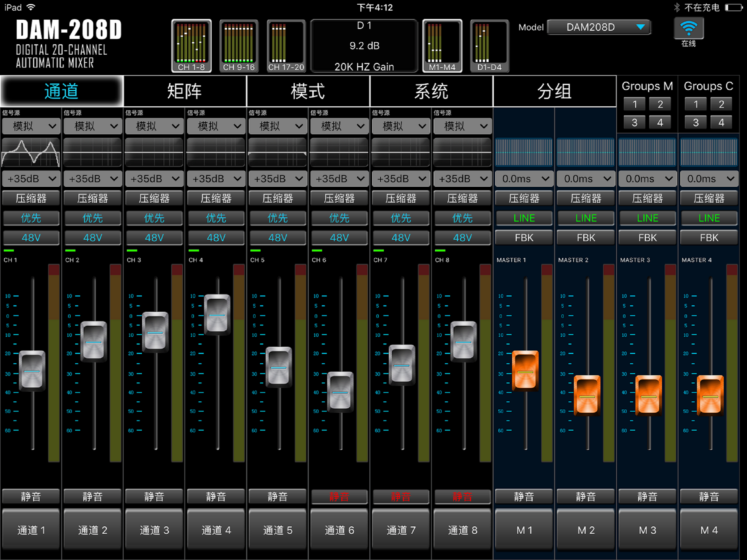Screen dimensions: 747x560
Task: Toggle FBK on Master 2
Action: (586, 238)
